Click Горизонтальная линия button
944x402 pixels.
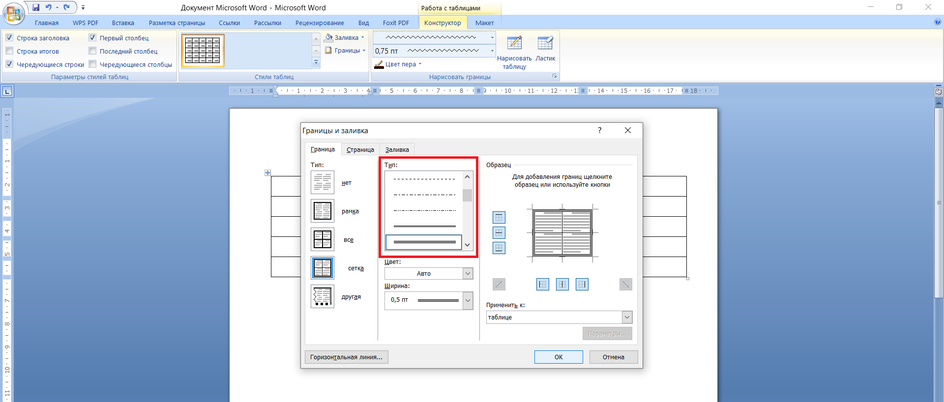click(346, 357)
